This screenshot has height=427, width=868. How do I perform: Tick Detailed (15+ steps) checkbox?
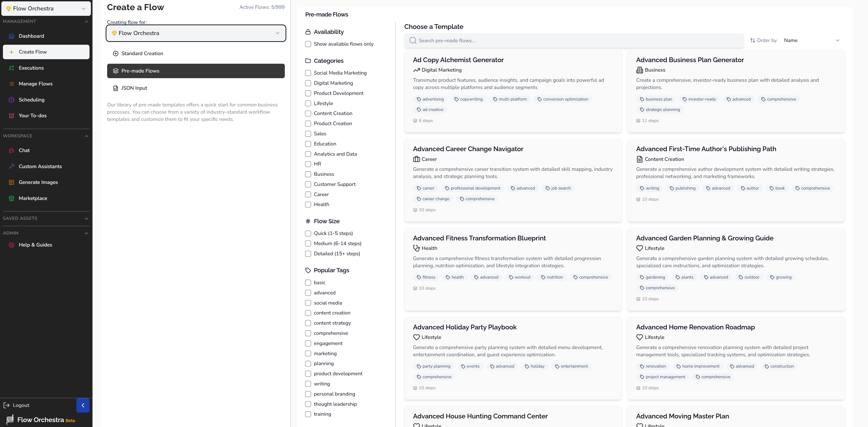pos(308,253)
